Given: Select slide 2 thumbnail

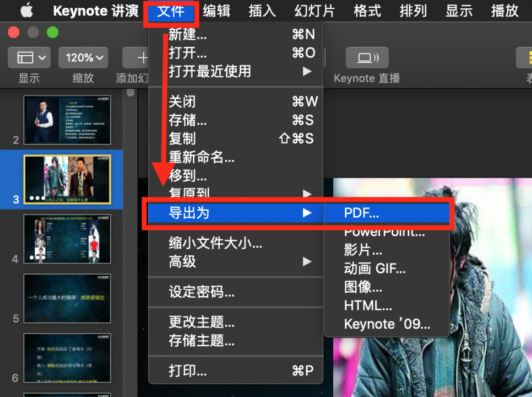Looking at the screenshot, I should point(67,120).
